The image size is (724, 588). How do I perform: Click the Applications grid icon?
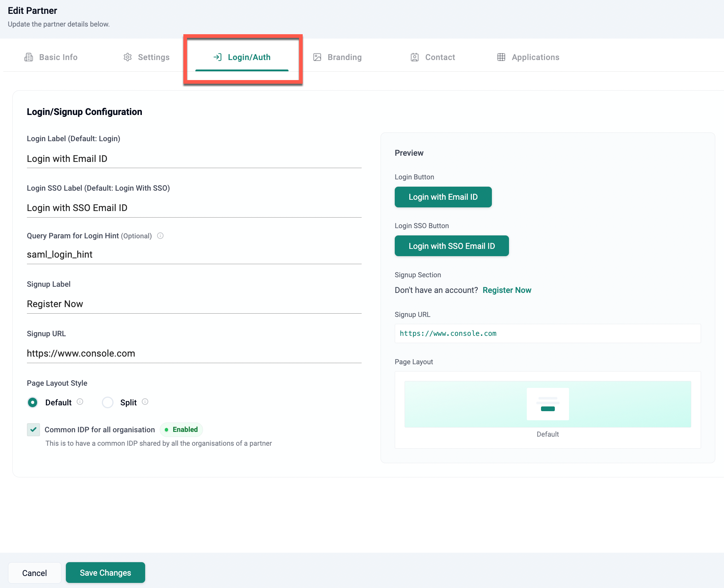501,57
